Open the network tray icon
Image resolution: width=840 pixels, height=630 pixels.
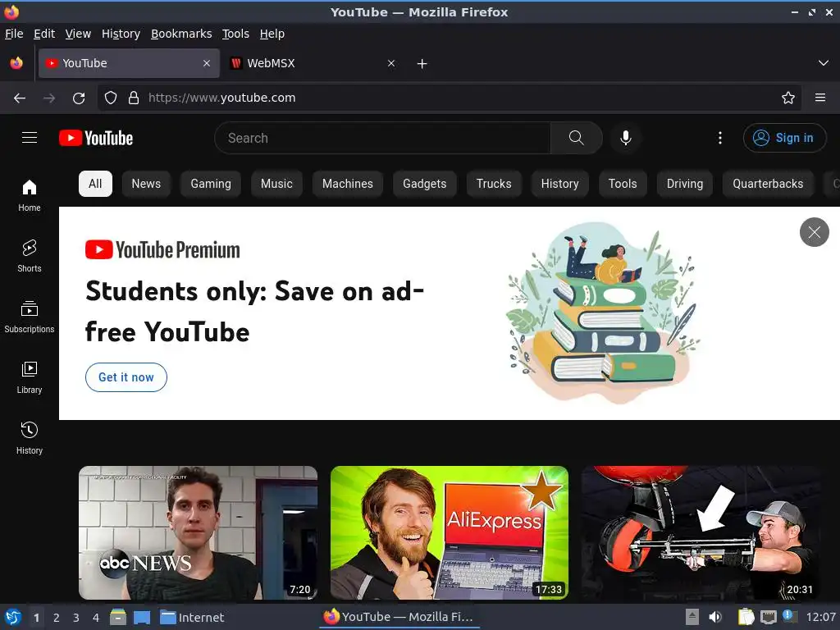click(768, 617)
